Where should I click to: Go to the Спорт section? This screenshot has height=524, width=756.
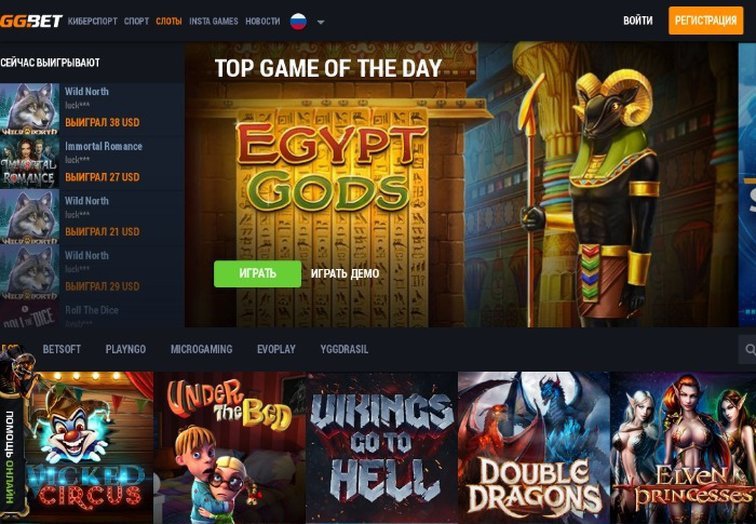[136, 21]
